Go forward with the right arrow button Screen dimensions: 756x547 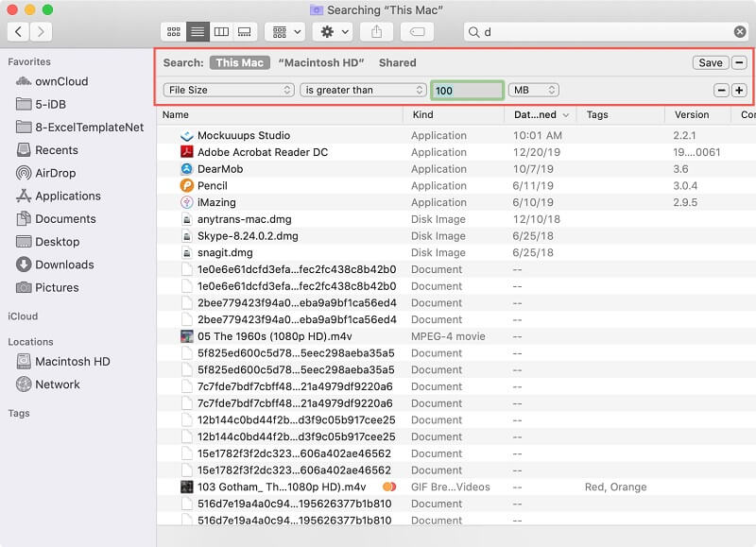[x=41, y=32]
